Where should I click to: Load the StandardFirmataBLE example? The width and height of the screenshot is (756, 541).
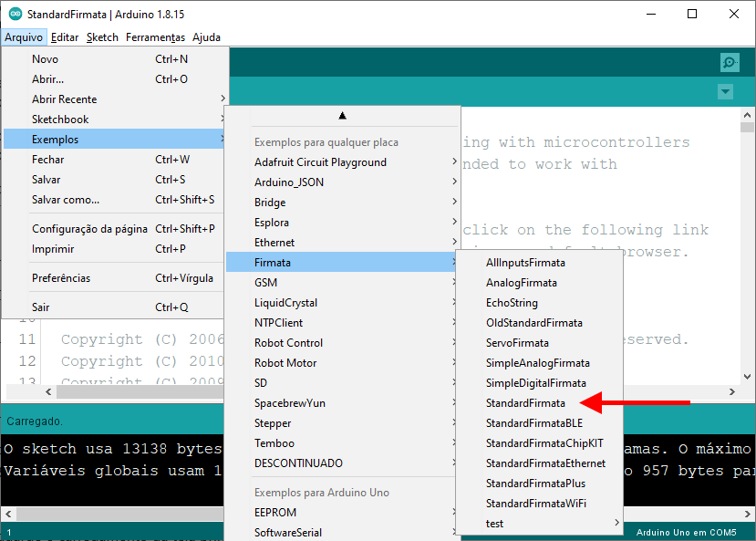[x=539, y=423]
